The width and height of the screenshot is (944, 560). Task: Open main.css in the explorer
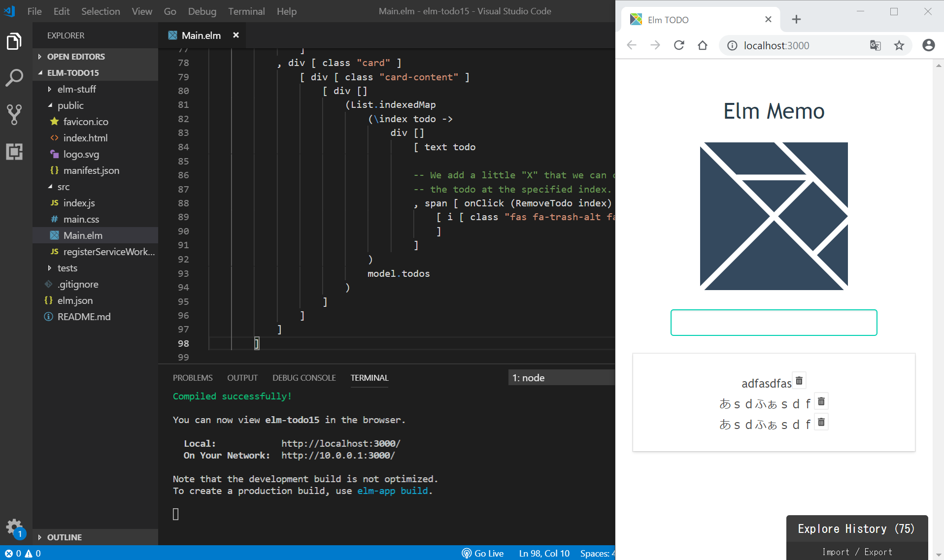[95, 219]
